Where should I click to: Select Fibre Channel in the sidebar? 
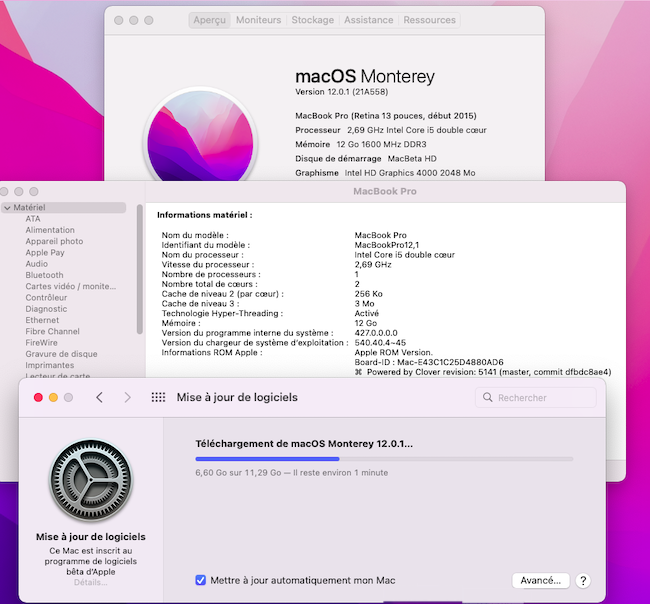52,331
